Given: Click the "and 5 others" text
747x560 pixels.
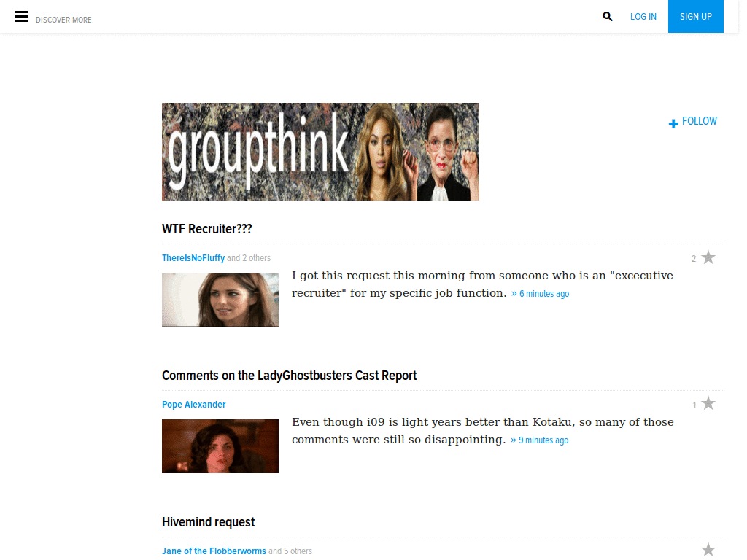Looking at the screenshot, I should 290,551.
